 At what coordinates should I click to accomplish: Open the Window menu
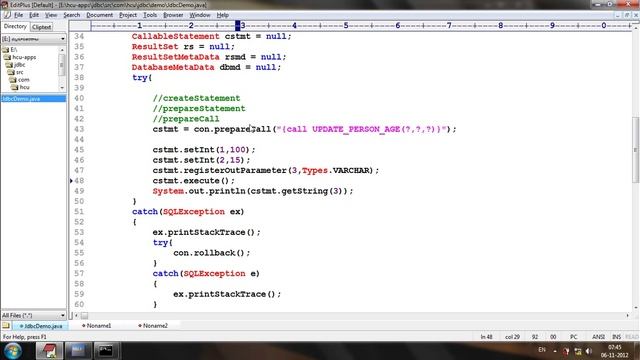click(x=200, y=15)
